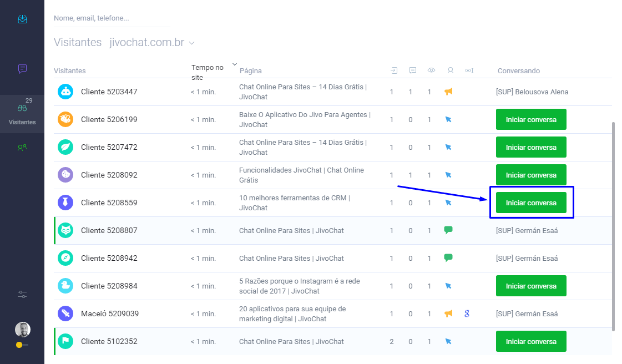Click page '10 melhores ferramentas de CRM'

tap(294, 203)
